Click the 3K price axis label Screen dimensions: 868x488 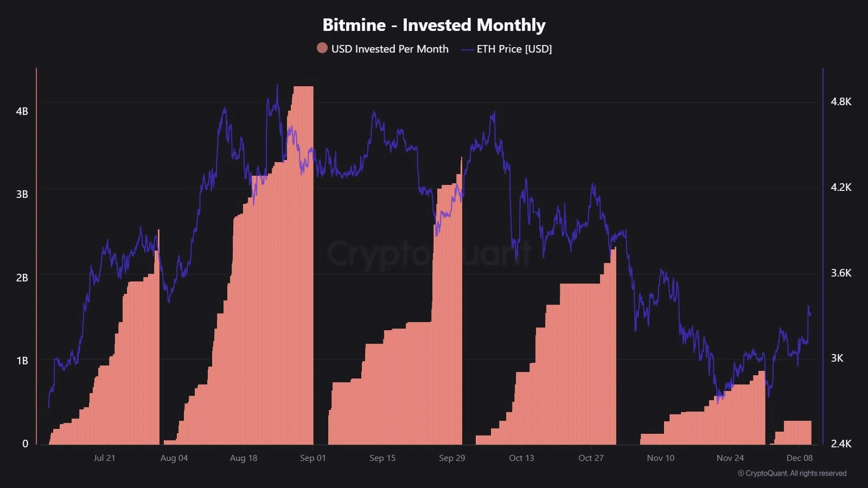point(837,358)
